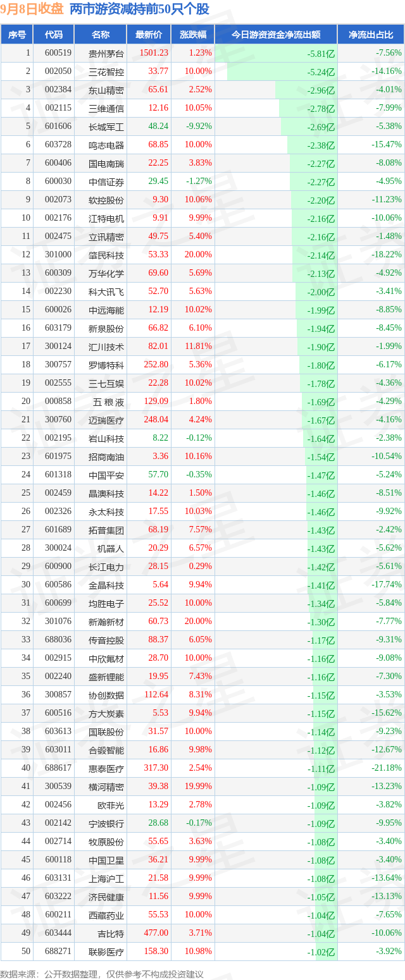The width and height of the screenshot is (405, 980).
Task: Select the stock name 横河精密
Action: pyautogui.click(x=106, y=787)
